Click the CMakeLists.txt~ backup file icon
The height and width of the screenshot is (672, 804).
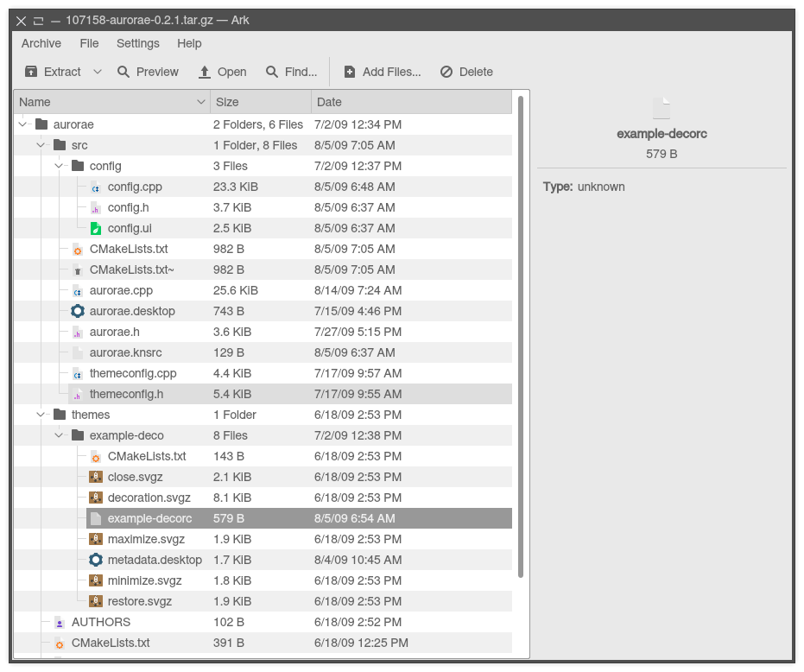[78, 269]
